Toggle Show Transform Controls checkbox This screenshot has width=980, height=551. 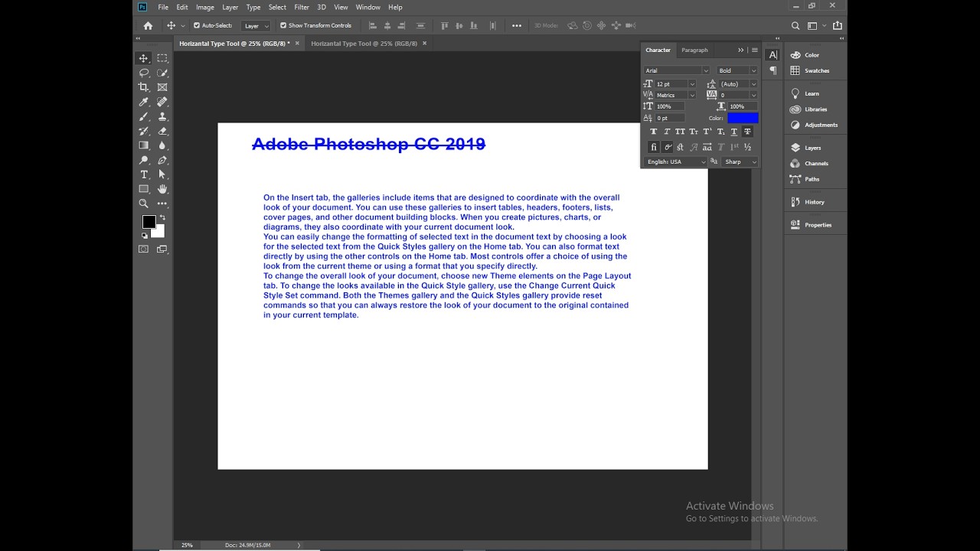coord(283,25)
